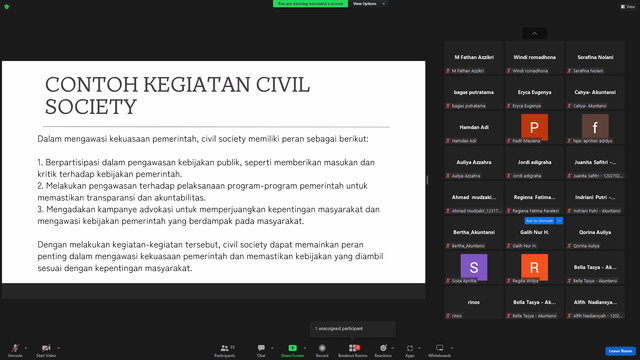Select rinos' video tile
Viewport: 640px width, 360px height.
pyautogui.click(x=474, y=302)
